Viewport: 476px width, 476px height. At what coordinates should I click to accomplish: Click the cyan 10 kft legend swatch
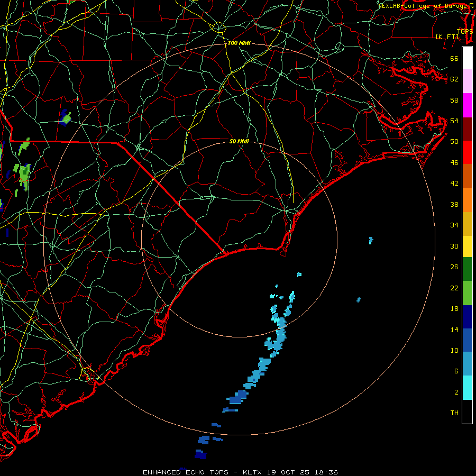tap(467, 388)
